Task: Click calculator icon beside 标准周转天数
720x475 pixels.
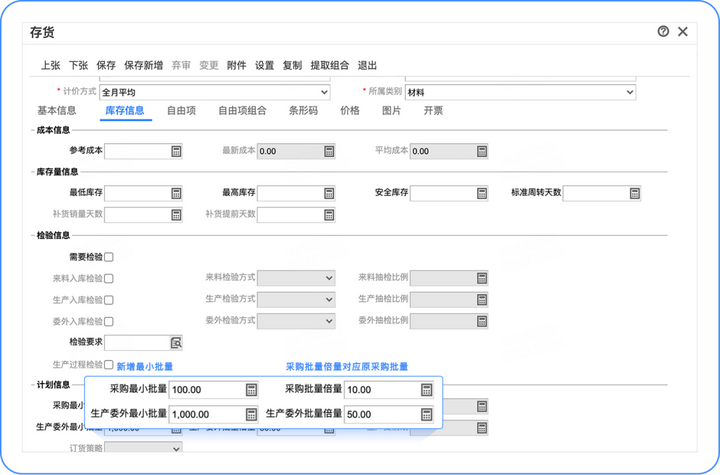Action: click(635, 193)
